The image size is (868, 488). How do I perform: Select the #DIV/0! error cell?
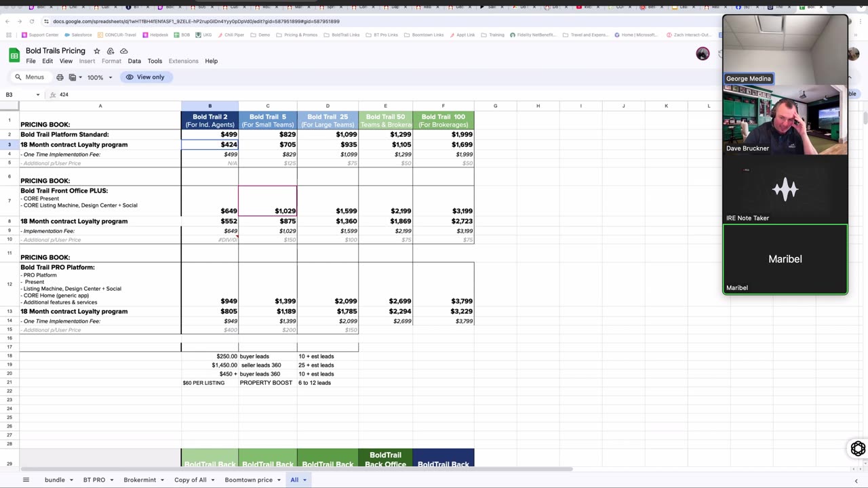coord(210,240)
